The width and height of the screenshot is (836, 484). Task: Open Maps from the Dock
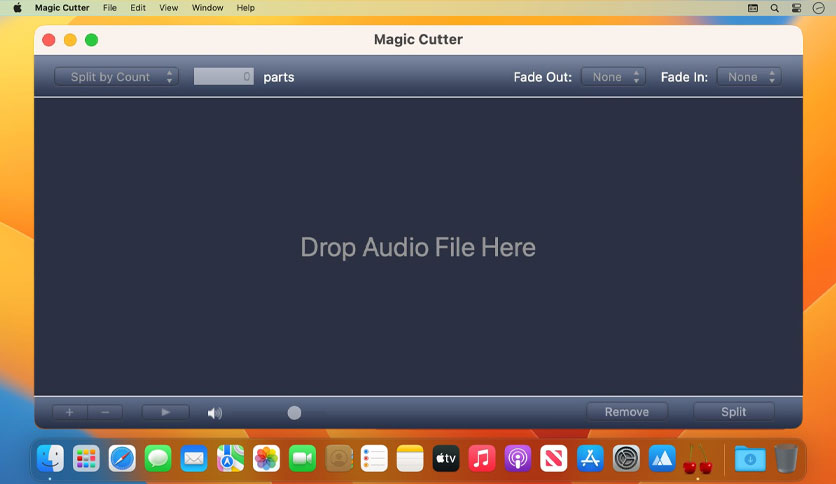[230, 458]
